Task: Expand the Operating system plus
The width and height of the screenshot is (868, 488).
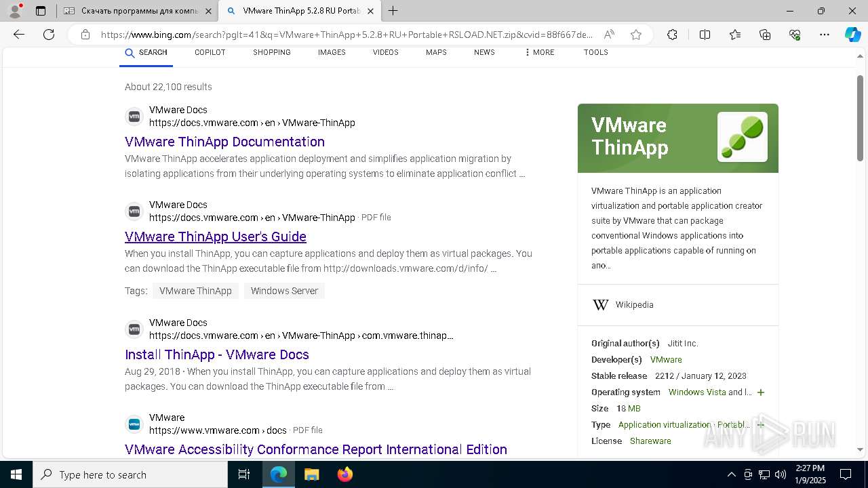Action: [x=761, y=392]
